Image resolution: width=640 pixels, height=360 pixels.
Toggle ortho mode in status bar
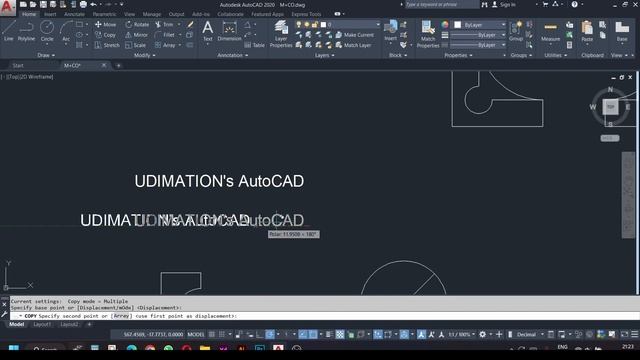(x=260, y=334)
